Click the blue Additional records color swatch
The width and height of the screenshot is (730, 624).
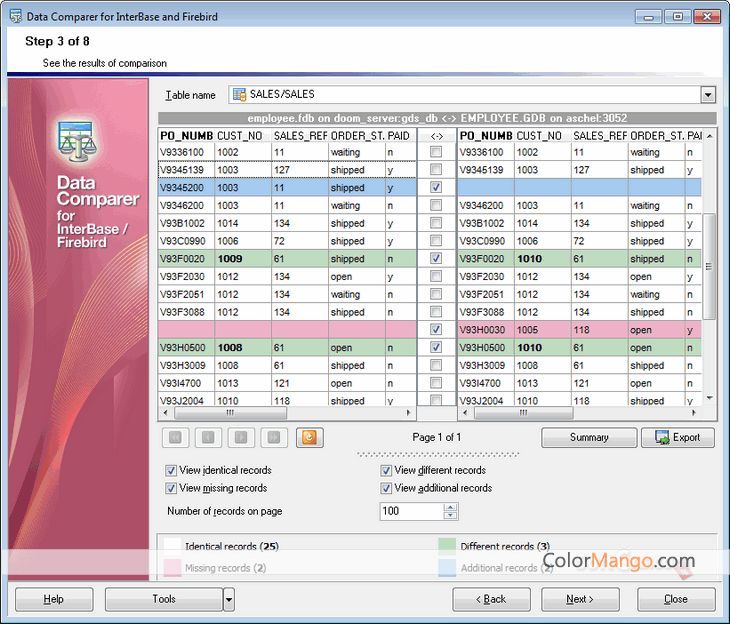(x=447, y=568)
